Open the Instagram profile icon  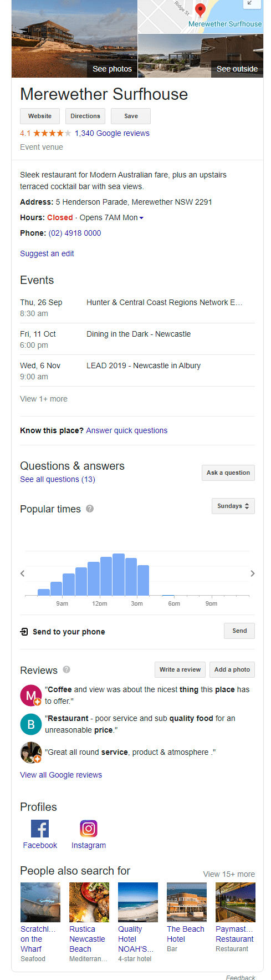tap(89, 829)
